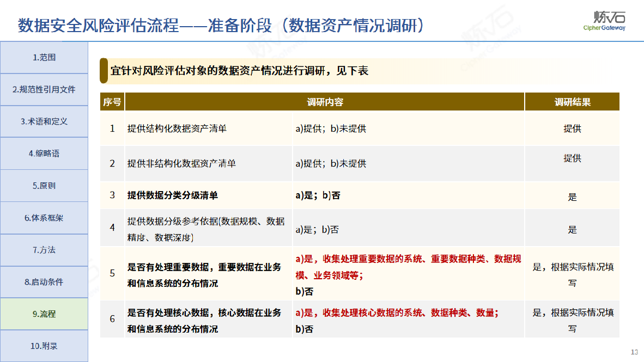The width and height of the screenshot is (644, 362).
Task: Click the 炼石 CipherGateway logo
Action: (605, 21)
